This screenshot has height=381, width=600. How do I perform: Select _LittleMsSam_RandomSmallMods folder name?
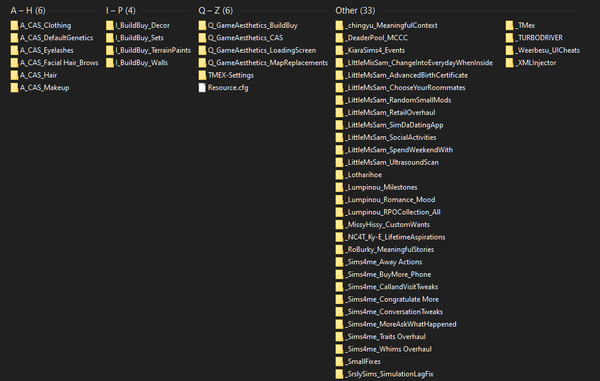point(398,100)
